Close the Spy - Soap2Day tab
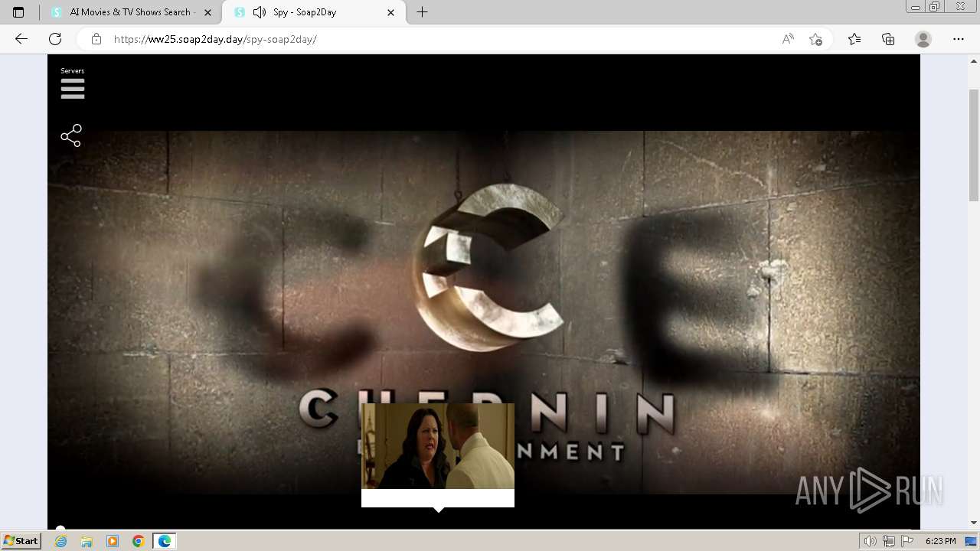Image resolution: width=980 pixels, height=551 pixels. tap(390, 12)
